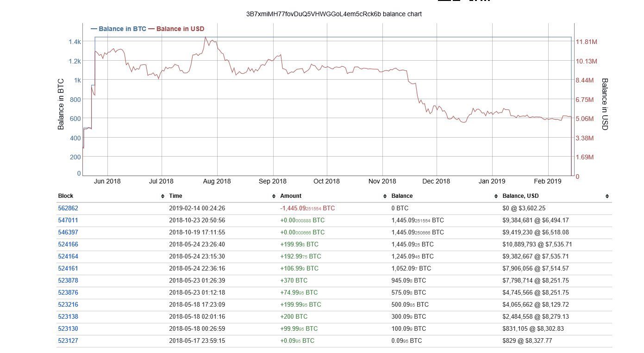Click the Aug 2018 x-axis label
644x353 pixels.
tap(217, 181)
